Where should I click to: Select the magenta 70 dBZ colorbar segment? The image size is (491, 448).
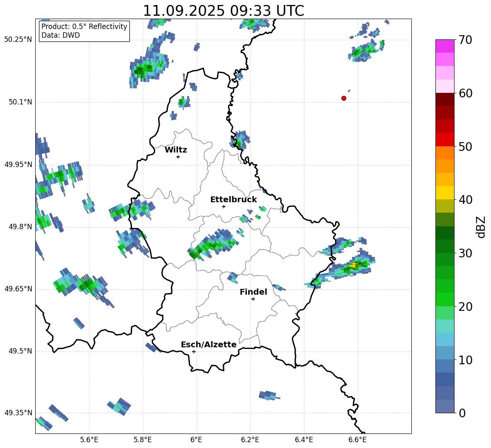445,46
